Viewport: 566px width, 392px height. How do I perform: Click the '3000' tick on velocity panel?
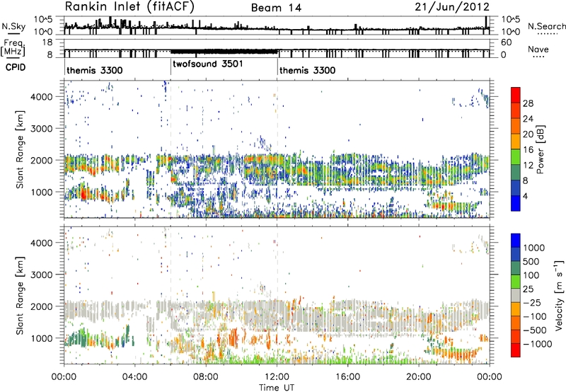pos(42,275)
